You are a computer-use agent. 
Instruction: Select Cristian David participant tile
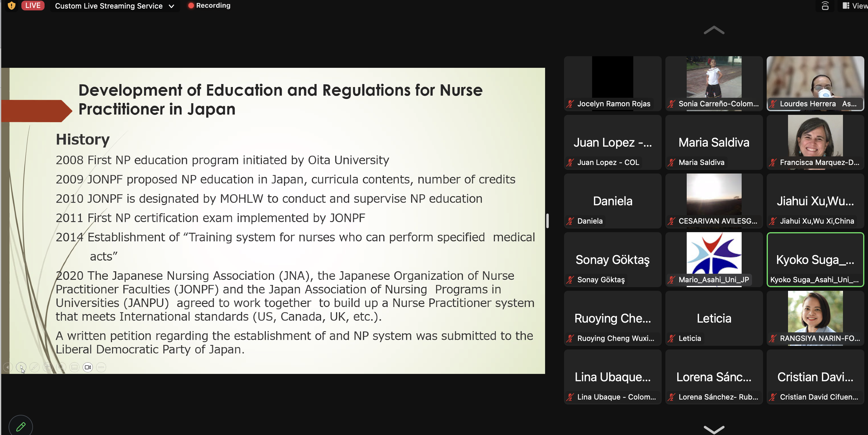tap(815, 377)
